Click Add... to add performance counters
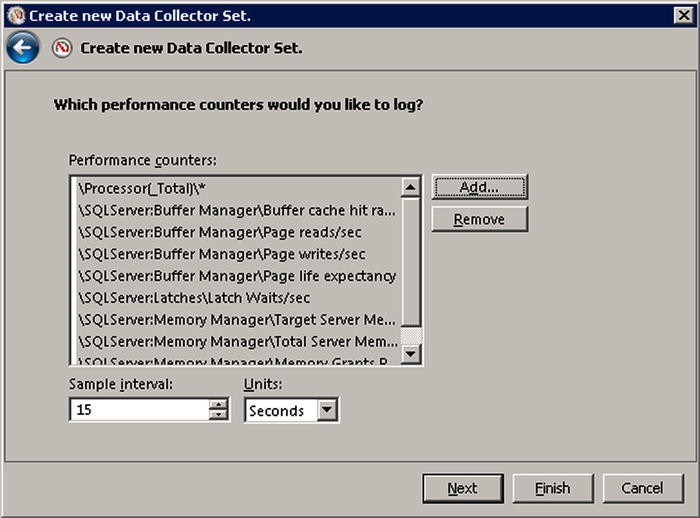Screen dimensions: 700x518 [x=479, y=187]
